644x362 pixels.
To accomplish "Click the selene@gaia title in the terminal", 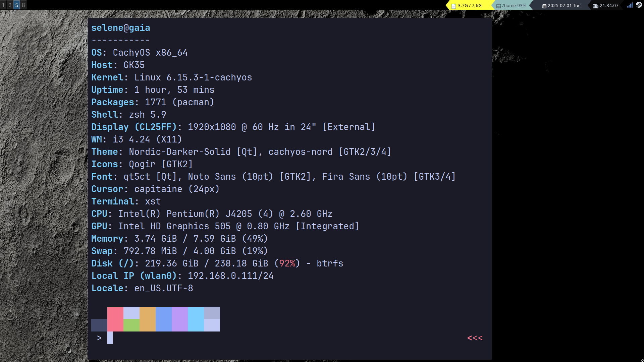I will tap(121, 28).
